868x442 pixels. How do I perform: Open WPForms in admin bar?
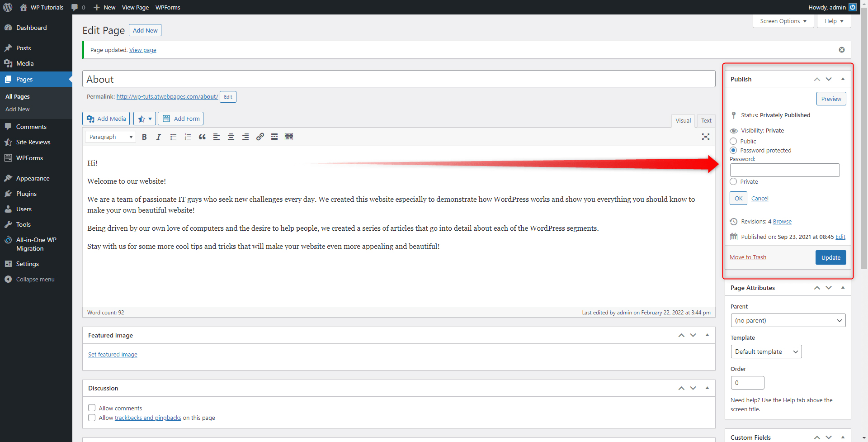[x=168, y=7]
